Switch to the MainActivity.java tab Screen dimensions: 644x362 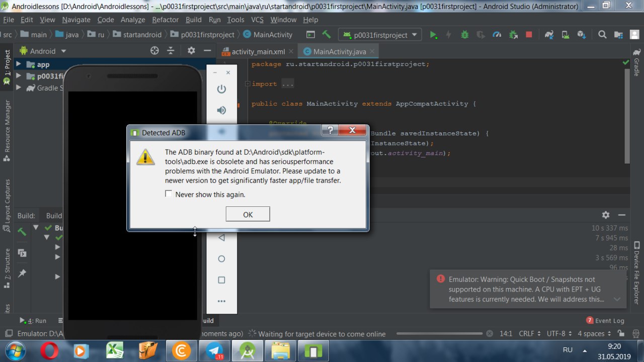tap(339, 51)
